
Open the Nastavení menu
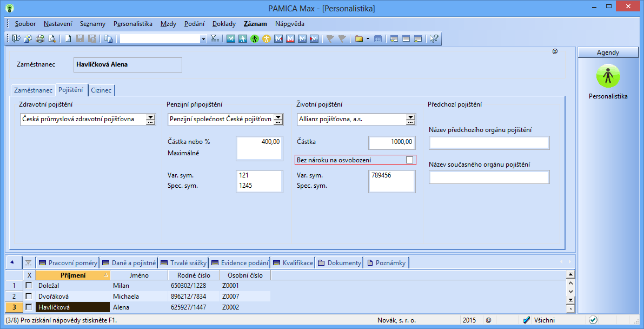(58, 24)
